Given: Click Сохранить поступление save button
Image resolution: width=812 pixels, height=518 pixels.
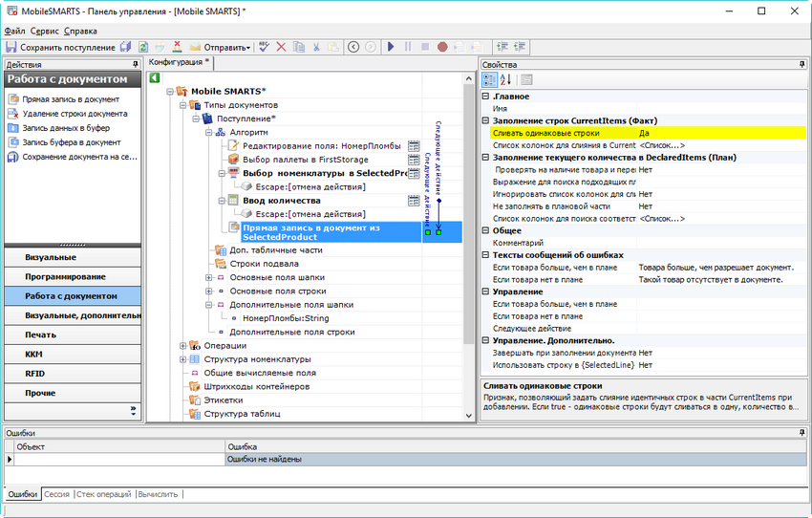Looking at the screenshot, I should [60, 47].
